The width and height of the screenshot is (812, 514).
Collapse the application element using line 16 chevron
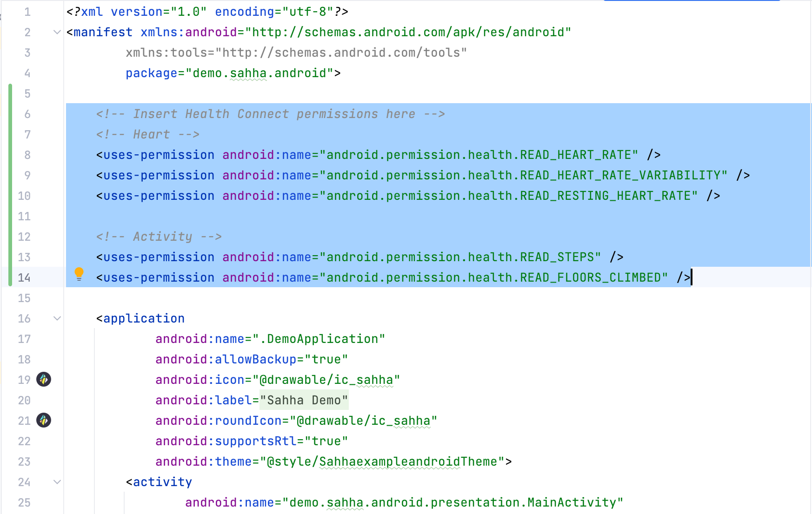tap(57, 318)
